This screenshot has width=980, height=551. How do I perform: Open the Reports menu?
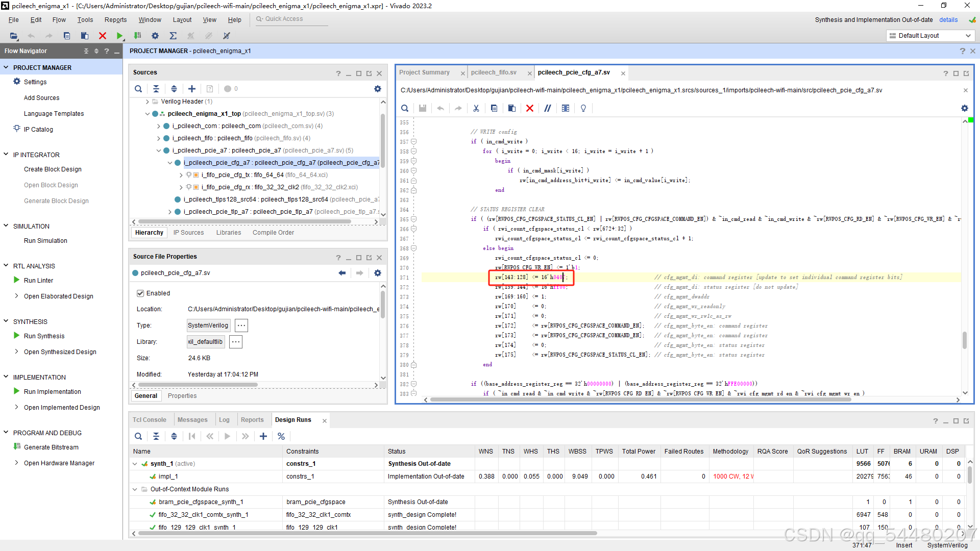tap(115, 20)
